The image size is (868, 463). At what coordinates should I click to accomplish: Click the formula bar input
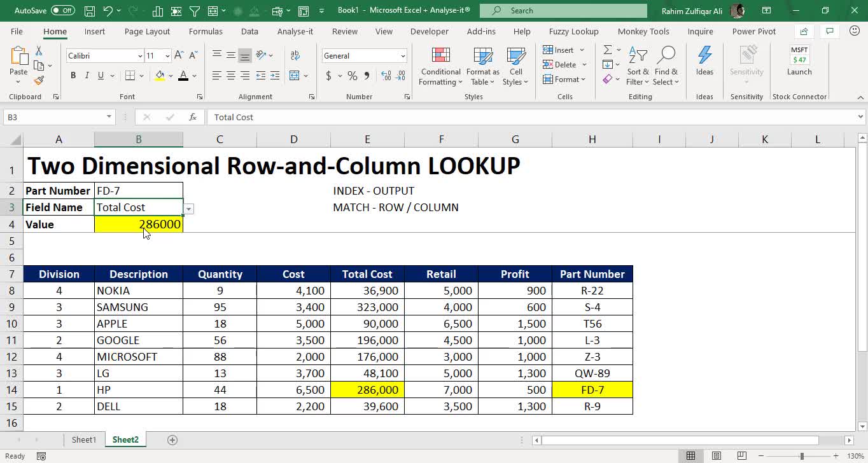pos(531,117)
